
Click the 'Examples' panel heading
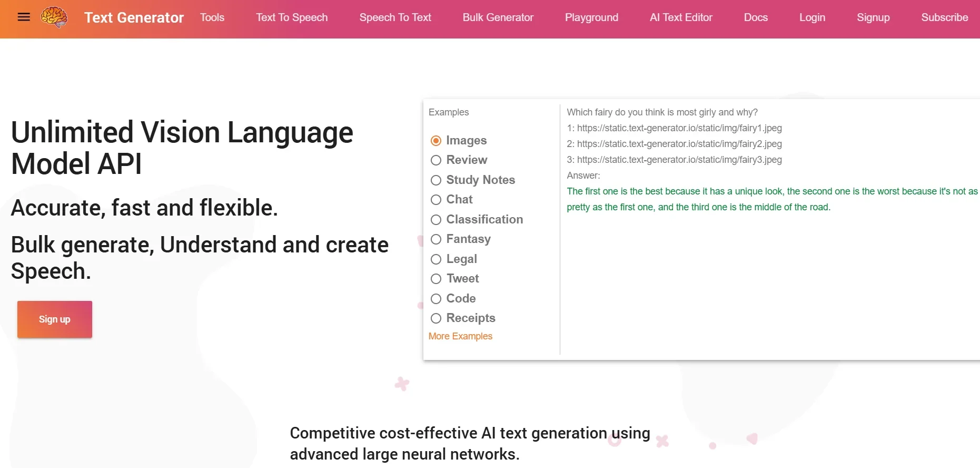coord(449,112)
